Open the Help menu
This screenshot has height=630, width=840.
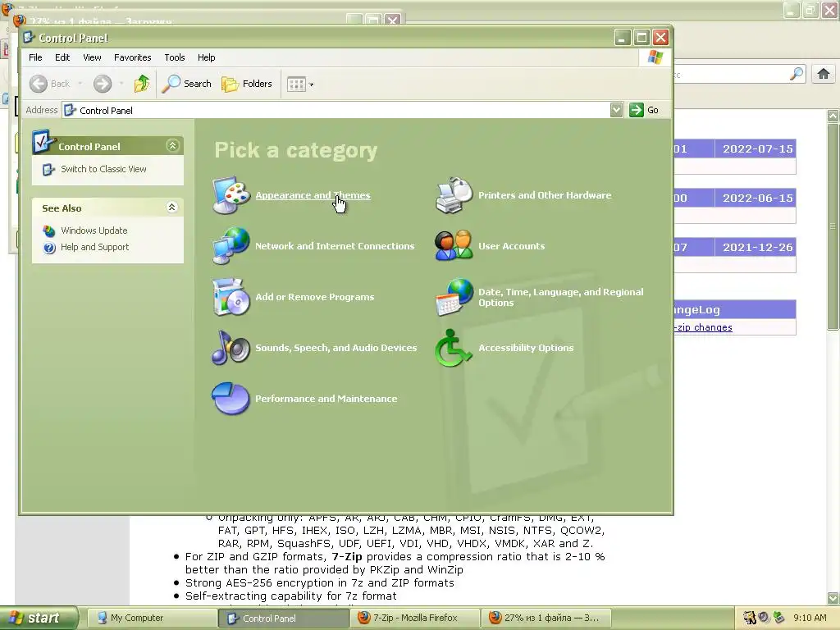(x=206, y=57)
